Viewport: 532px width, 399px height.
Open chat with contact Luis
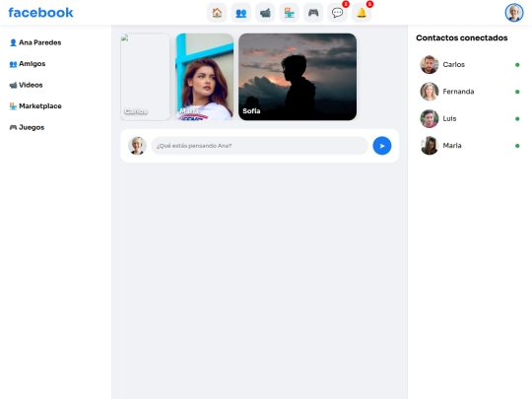pos(470,118)
